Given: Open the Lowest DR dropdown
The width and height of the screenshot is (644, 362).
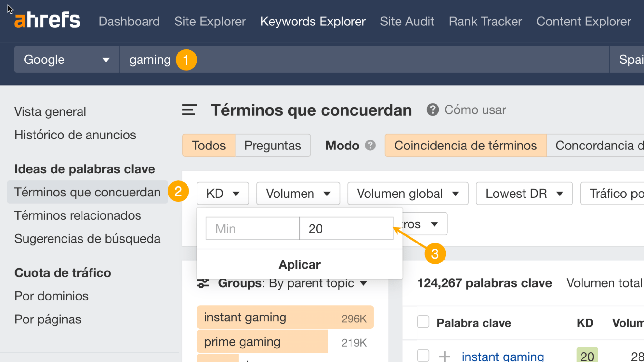Looking at the screenshot, I should click(524, 193).
